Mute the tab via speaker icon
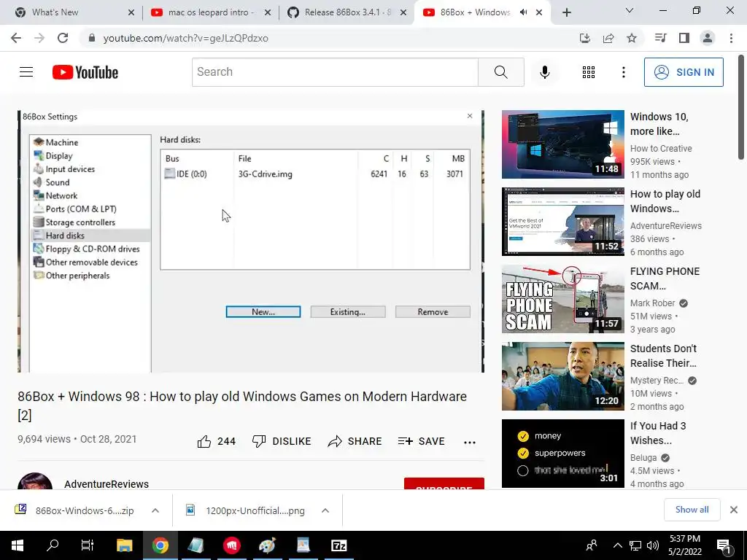Screen dimensions: 747x560 [x=523, y=12]
